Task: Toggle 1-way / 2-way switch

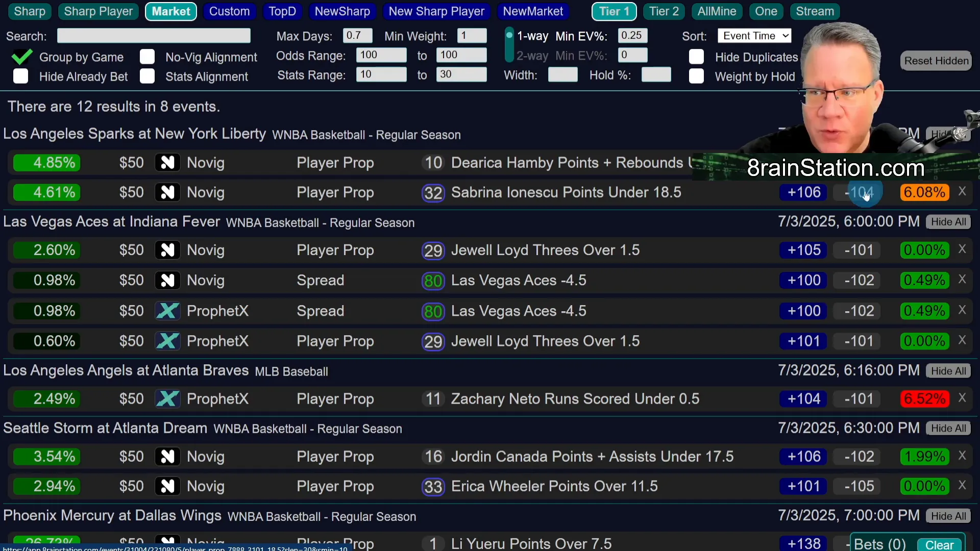Action: click(509, 45)
